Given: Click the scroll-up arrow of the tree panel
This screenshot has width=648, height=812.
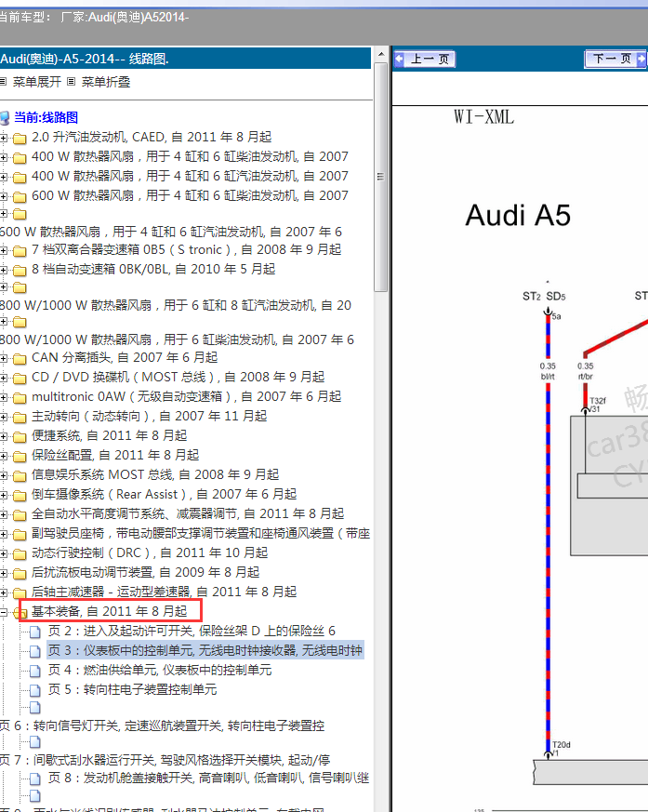Looking at the screenshot, I should [x=381, y=54].
